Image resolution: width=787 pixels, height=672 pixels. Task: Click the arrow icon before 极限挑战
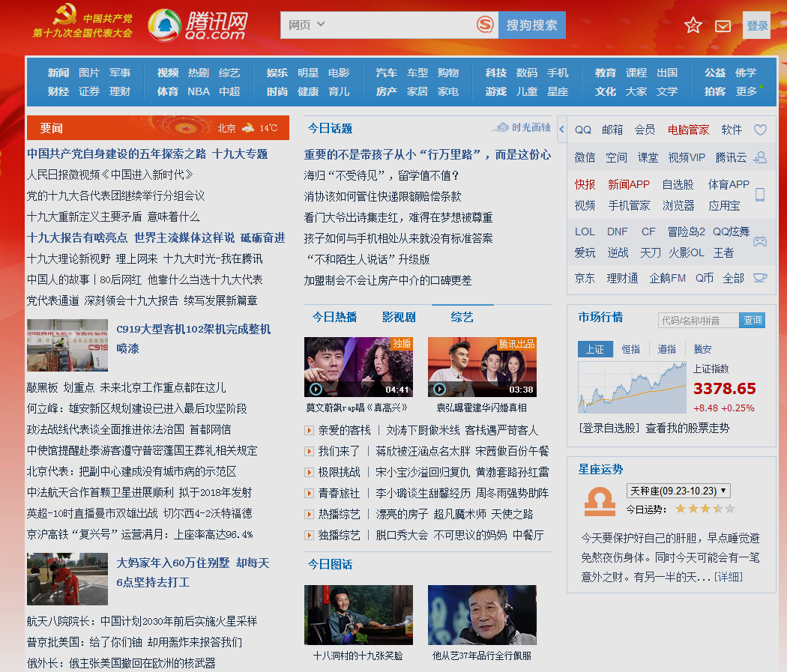click(x=309, y=473)
